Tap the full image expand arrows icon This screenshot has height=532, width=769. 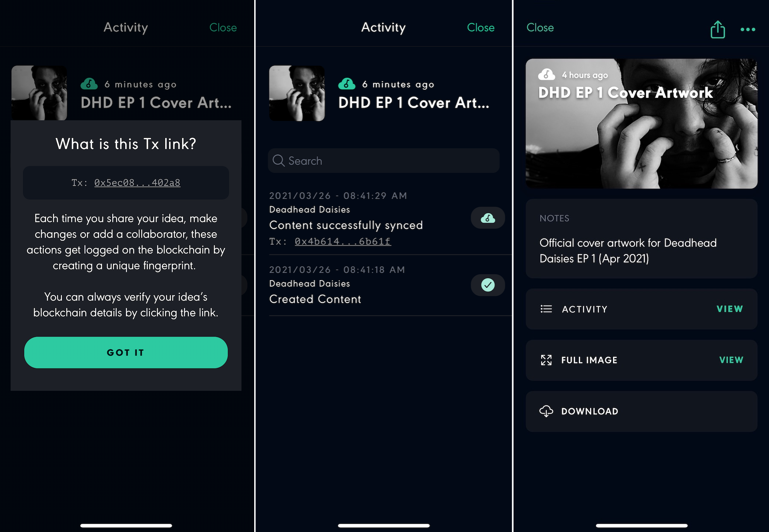coord(546,360)
